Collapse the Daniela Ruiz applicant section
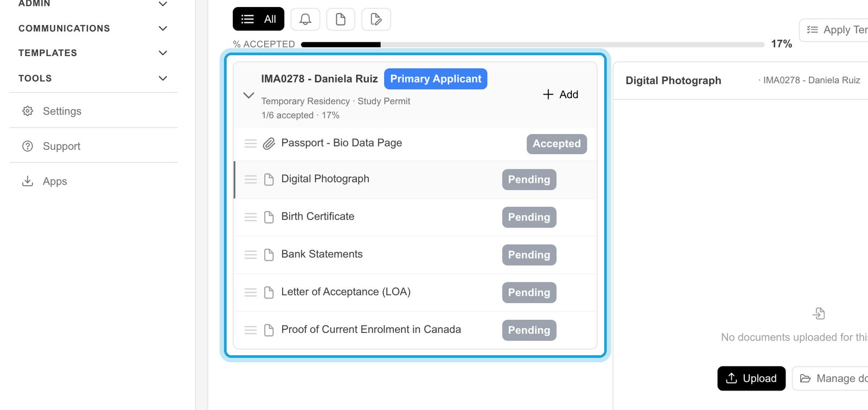This screenshot has height=410, width=868. 248,95
